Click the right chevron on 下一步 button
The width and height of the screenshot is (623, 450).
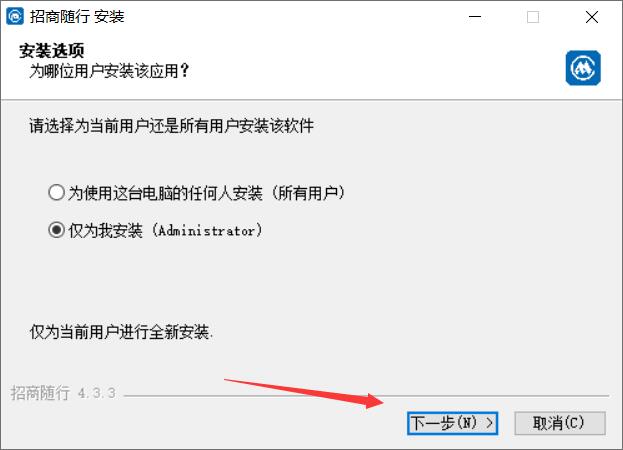[490, 423]
